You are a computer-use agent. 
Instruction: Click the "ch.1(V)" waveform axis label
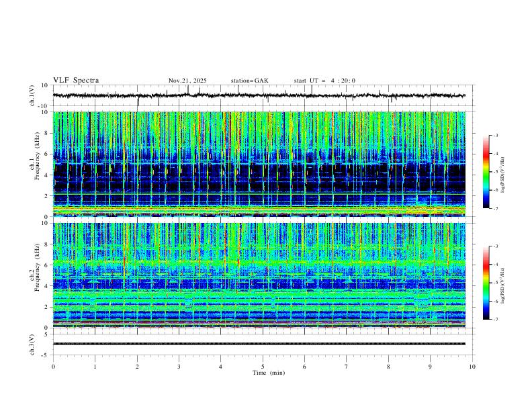32,95
